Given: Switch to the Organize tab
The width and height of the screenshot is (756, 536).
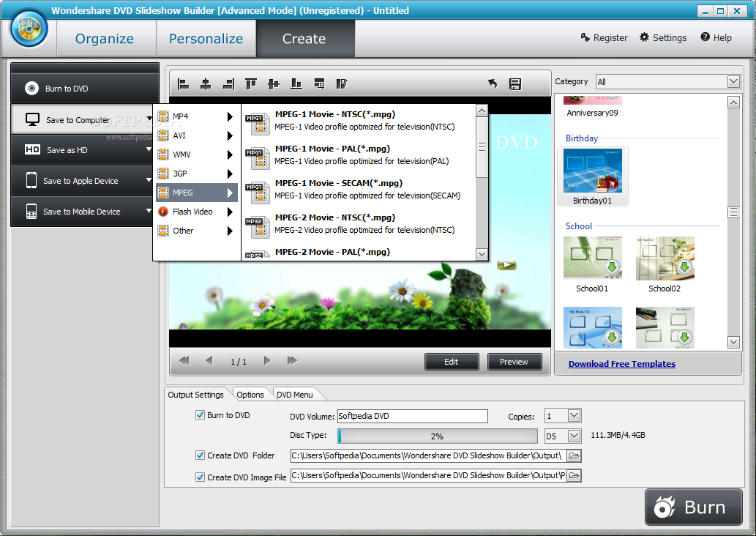Looking at the screenshot, I should coord(105,39).
